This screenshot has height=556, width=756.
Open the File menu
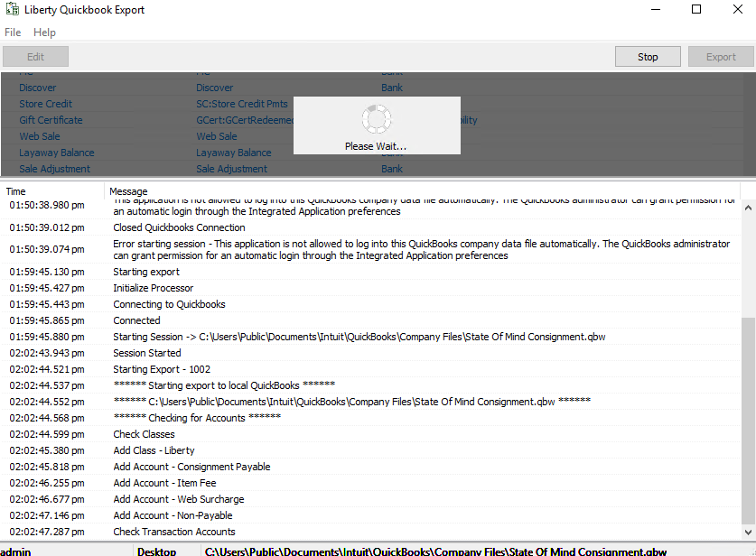[13, 32]
